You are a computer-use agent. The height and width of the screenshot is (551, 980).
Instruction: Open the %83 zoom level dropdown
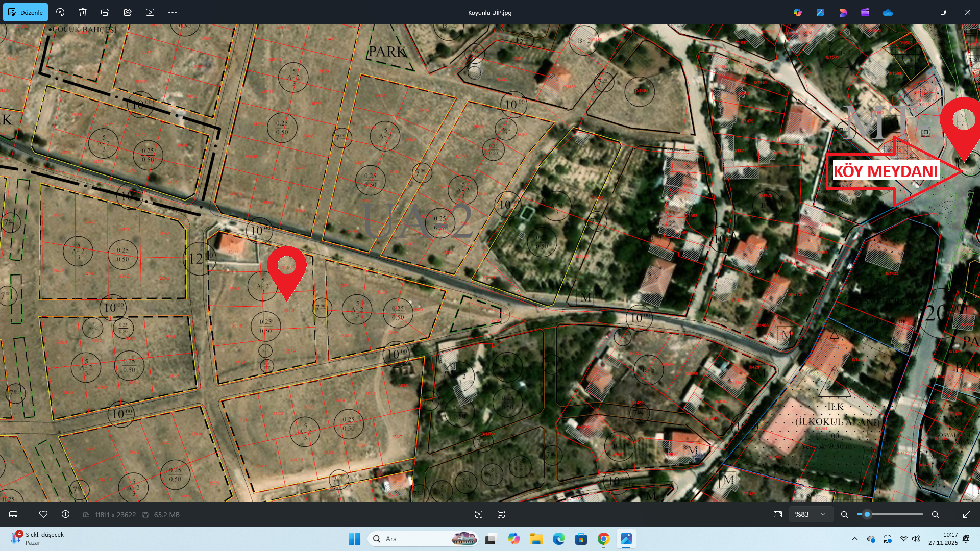(811, 514)
